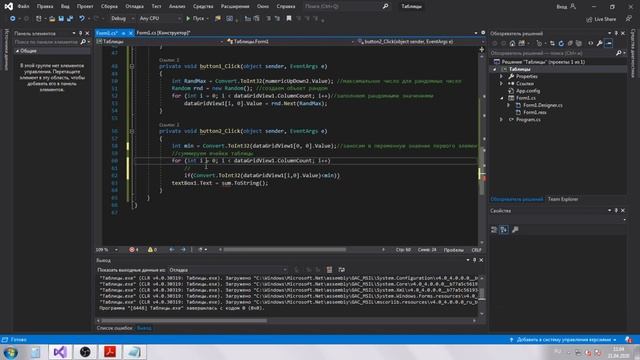Click the Windows Start button
The image size is (640, 360).
click(10, 352)
